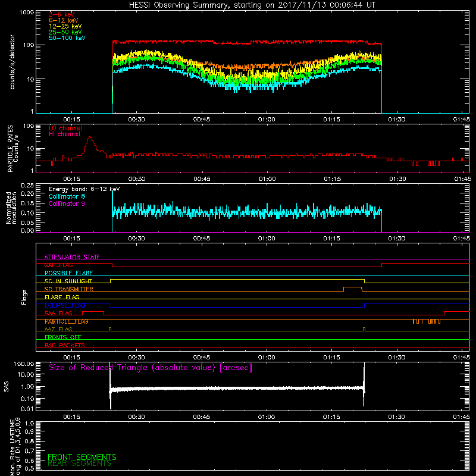The width and height of the screenshot is (476, 476).
Task: Click the HI channel legend label
Action: [64, 134]
